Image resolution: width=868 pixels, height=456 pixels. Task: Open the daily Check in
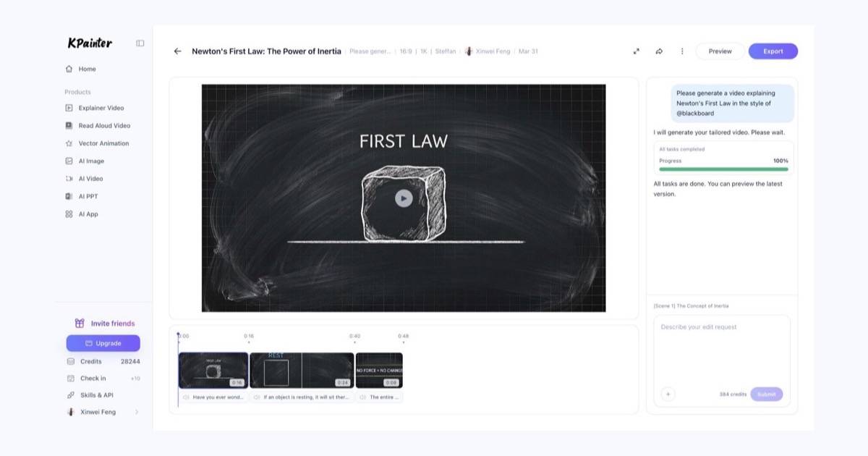(x=93, y=378)
